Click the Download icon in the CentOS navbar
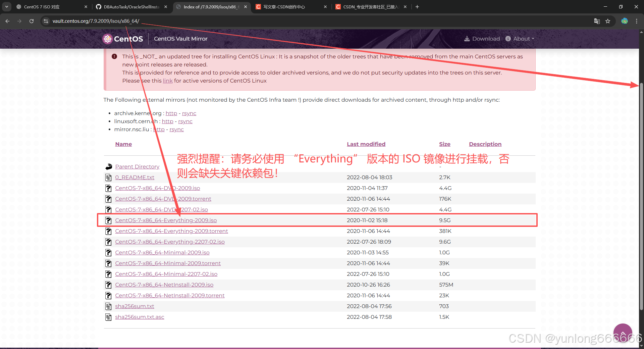This screenshot has height=349, width=644. 467,39
